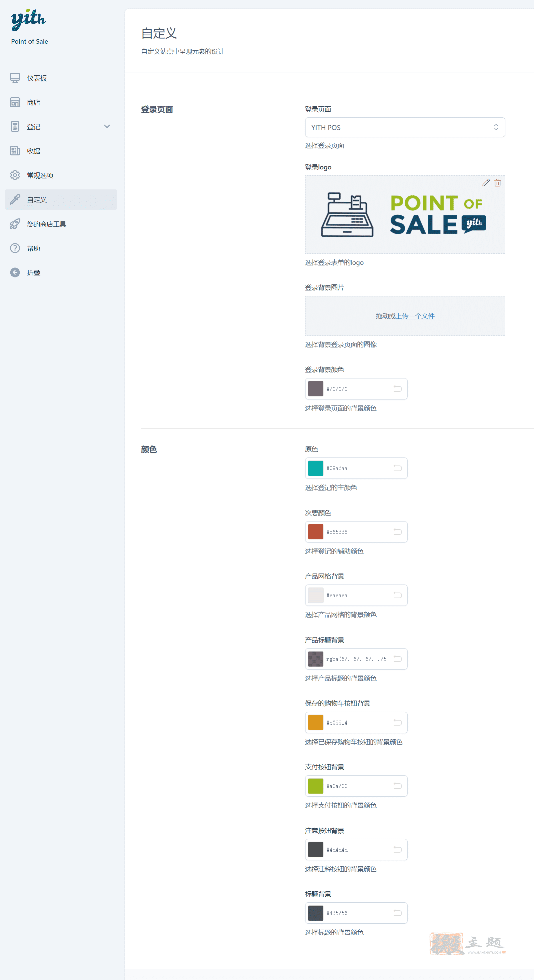The width and height of the screenshot is (534, 980).
Task: Click the 您的商店工具 rocket icon
Action: click(x=15, y=224)
